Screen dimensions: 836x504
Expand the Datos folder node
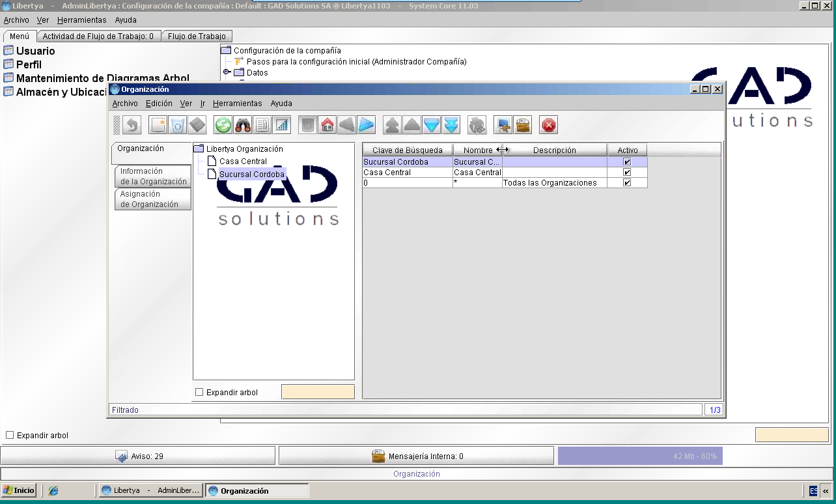(x=227, y=72)
